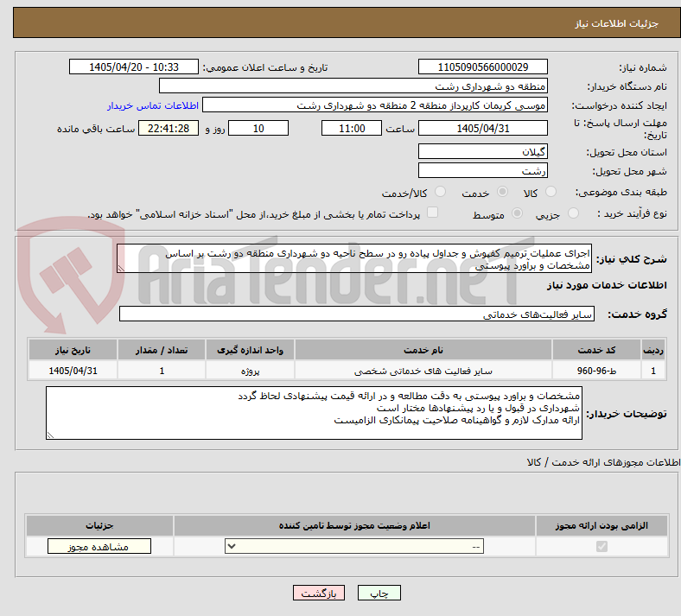Screen dimensions: 681x616
Task: Choose the متوسط purchase type radio
Action: [x=518, y=213]
